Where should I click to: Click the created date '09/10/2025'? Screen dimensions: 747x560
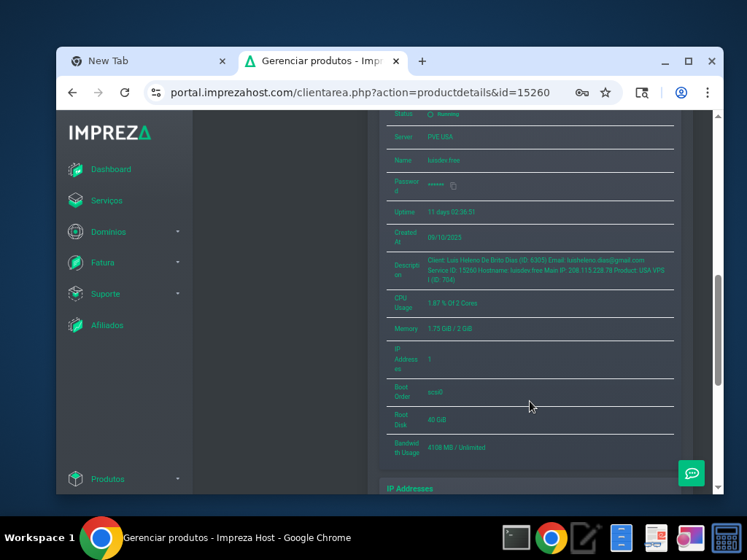pyautogui.click(x=444, y=238)
